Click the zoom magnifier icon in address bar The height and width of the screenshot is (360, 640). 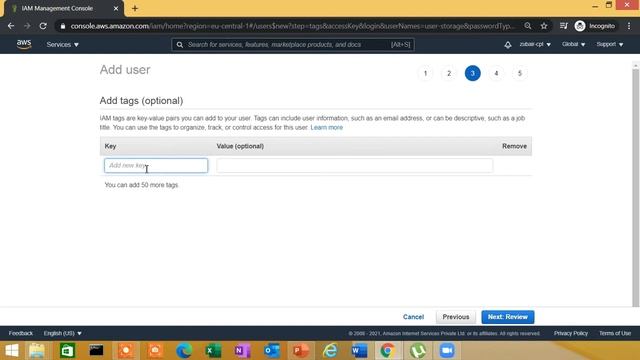[528, 26]
